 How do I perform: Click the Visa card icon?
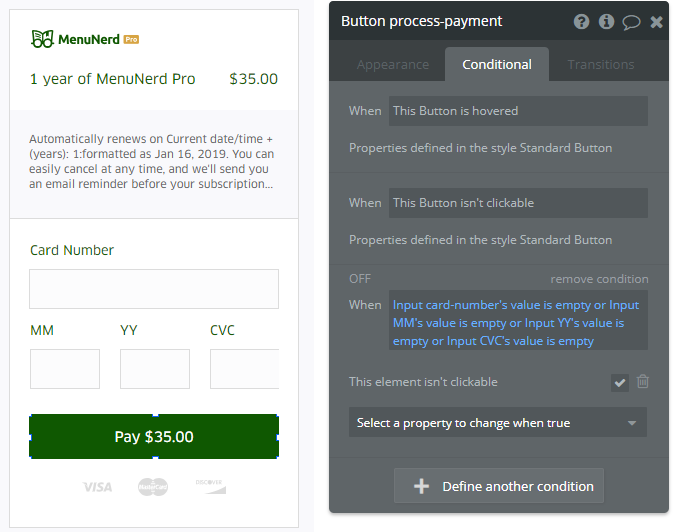coord(97,487)
